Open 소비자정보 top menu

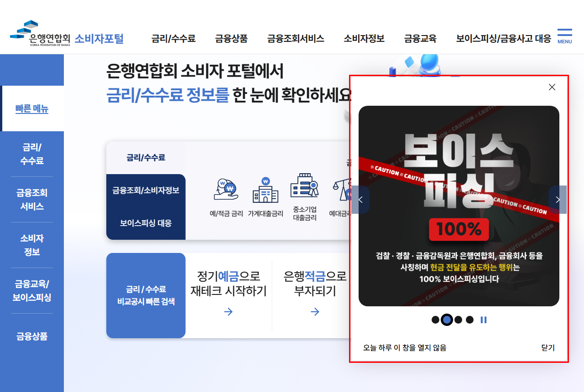tap(364, 39)
